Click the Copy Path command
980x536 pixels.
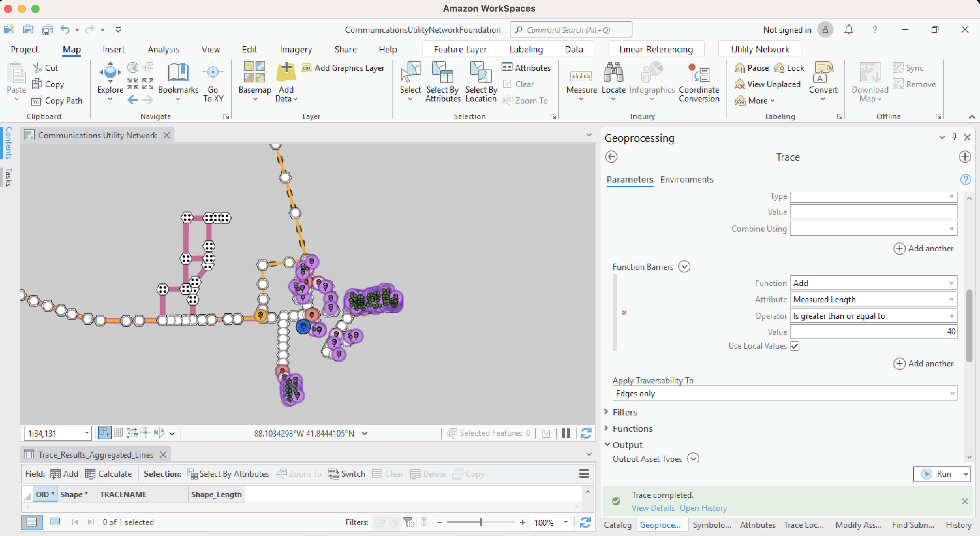pos(57,100)
